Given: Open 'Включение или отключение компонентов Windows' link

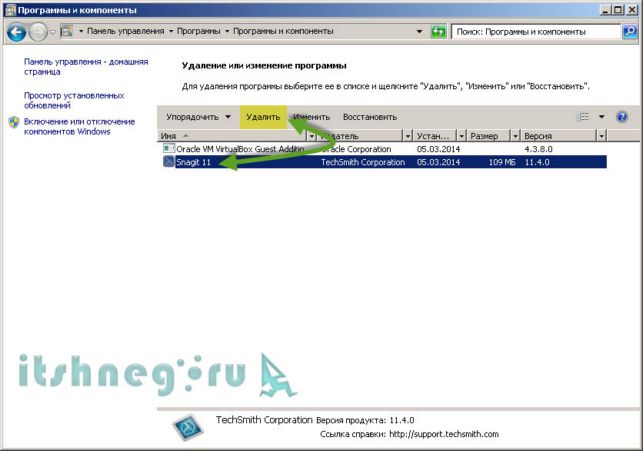Looking at the screenshot, I should tap(79, 127).
